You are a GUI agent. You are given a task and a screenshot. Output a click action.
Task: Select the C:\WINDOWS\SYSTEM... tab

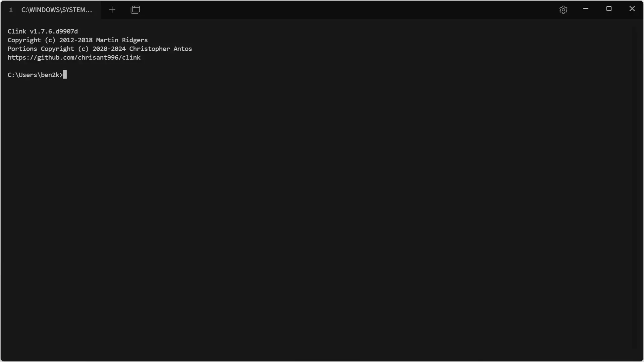point(50,10)
